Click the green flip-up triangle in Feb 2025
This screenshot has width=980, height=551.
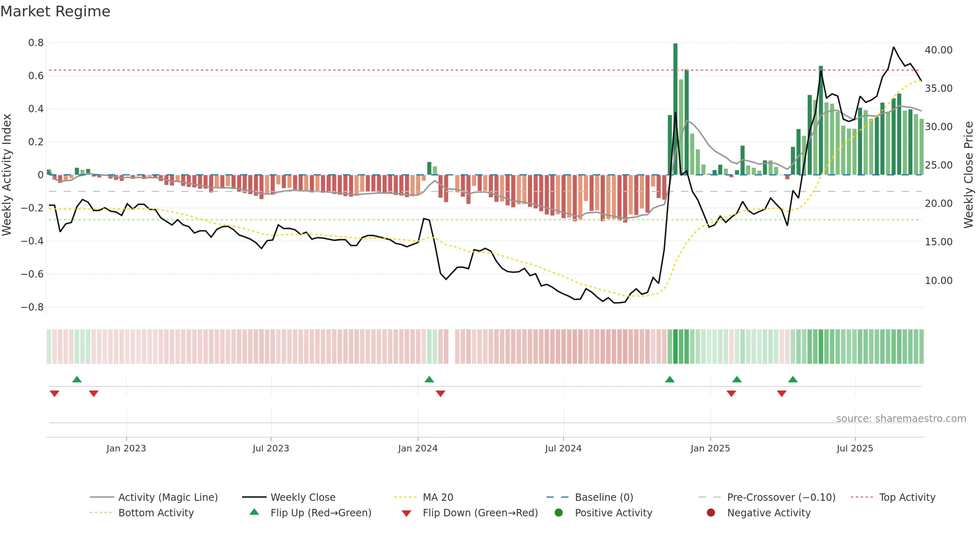[x=737, y=379]
